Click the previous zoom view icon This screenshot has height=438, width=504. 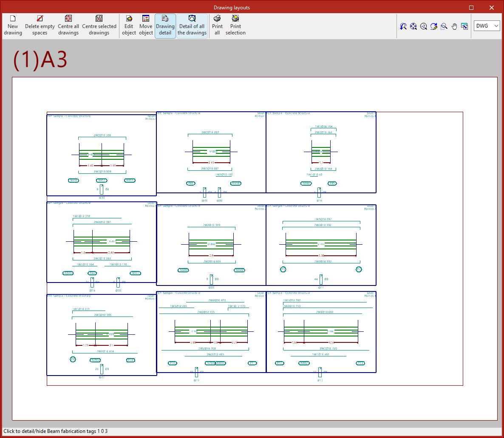click(403, 26)
